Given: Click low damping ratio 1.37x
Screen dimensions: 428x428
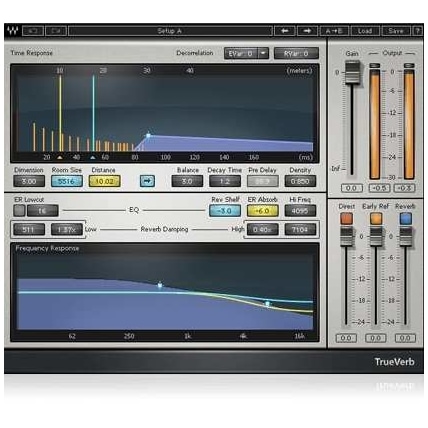Looking at the screenshot, I should point(67,229).
